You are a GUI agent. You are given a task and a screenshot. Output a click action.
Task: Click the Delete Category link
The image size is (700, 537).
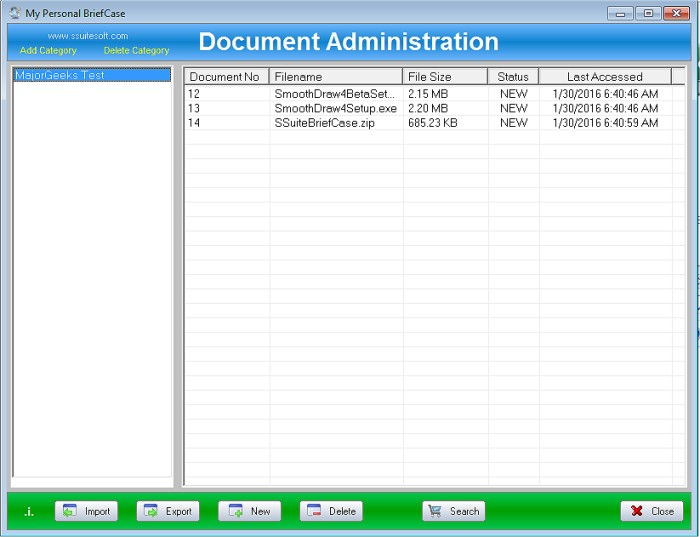(x=137, y=50)
